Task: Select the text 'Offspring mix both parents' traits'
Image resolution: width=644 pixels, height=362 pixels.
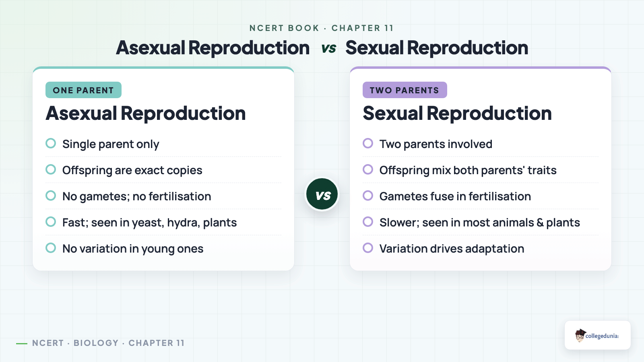Action: (468, 170)
